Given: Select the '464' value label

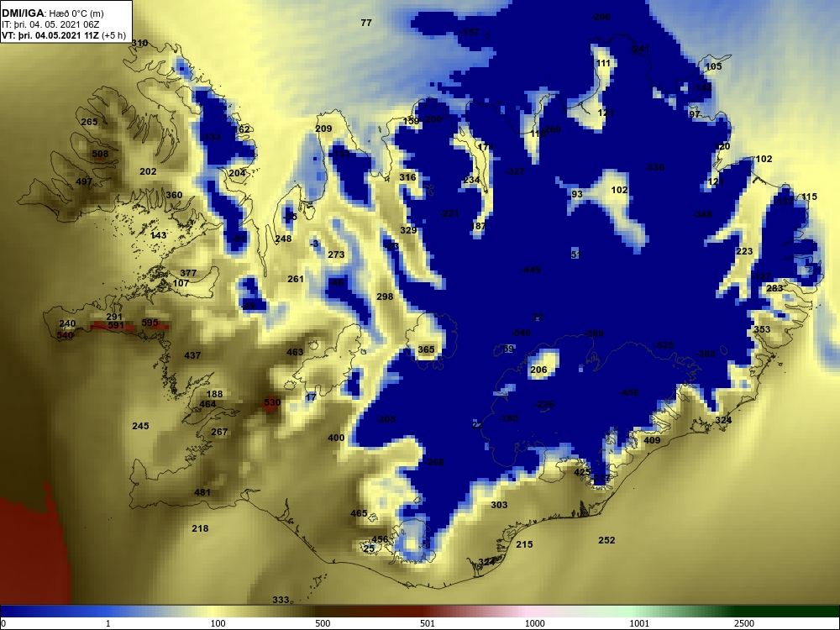Looking at the screenshot, I should pyautogui.click(x=207, y=404).
